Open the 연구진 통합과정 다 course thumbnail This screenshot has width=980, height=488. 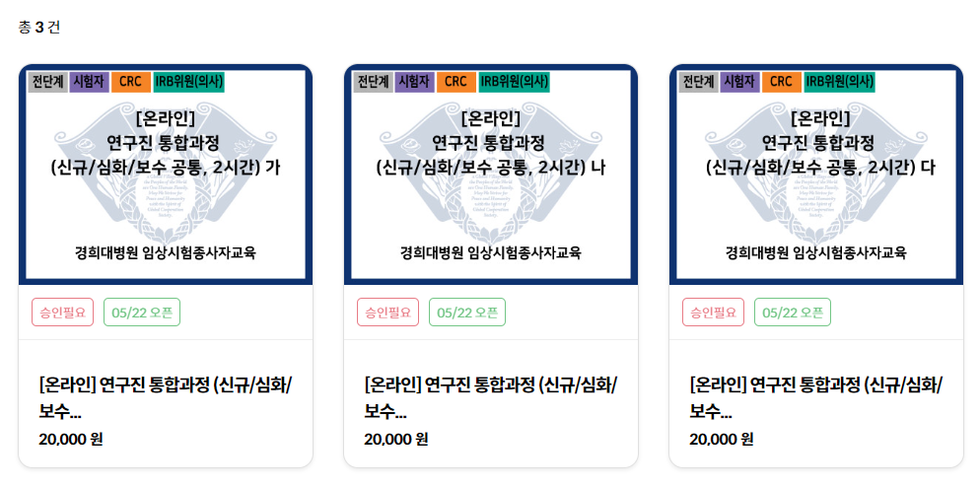[816, 174]
